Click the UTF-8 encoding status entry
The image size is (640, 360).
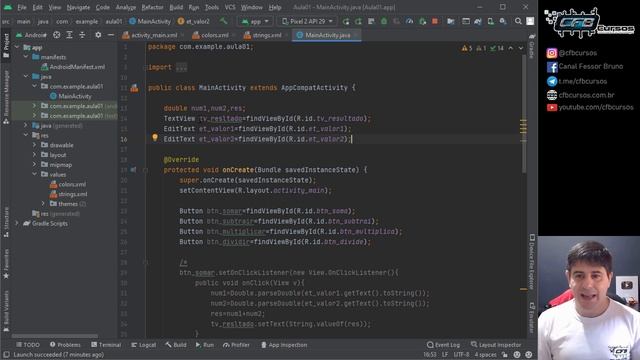(462, 355)
